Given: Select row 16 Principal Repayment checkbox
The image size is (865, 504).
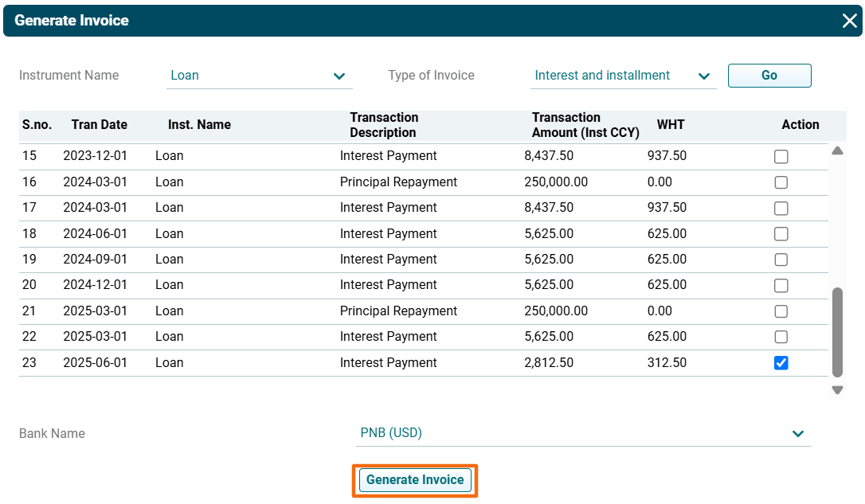Looking at the screenshot, I should tap(781, 182).
